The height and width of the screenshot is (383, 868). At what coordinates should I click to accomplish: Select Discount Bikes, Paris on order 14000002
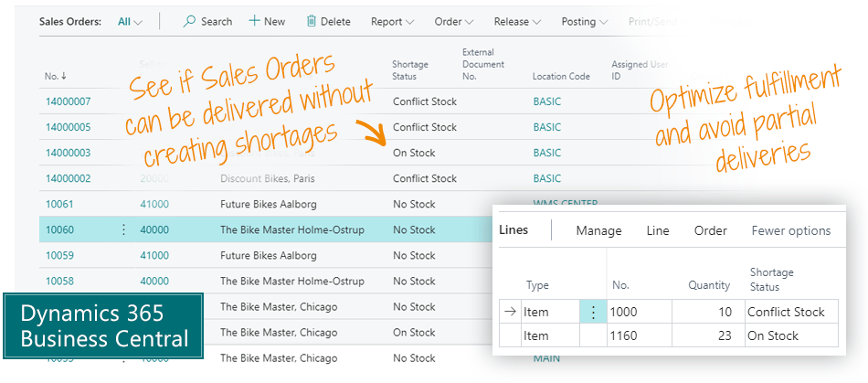click(268, 178)
